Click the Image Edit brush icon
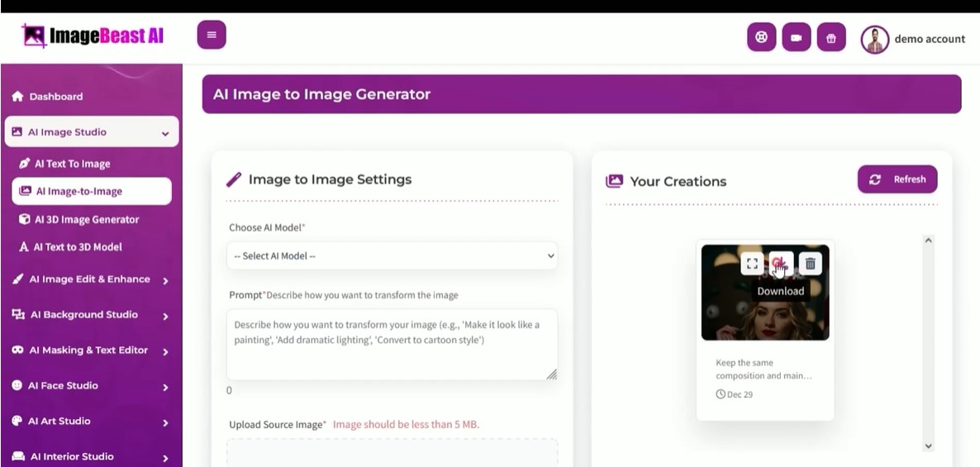 point(17,279)
